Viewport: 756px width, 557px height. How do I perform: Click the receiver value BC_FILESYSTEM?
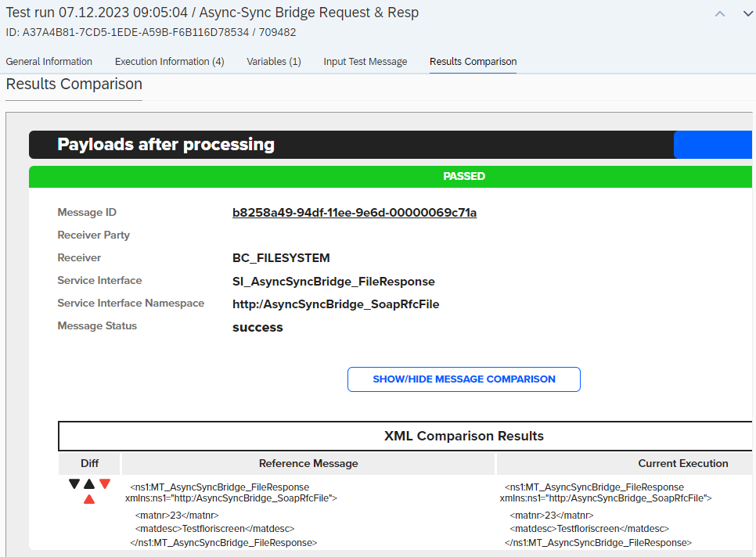tap(281, 258)
